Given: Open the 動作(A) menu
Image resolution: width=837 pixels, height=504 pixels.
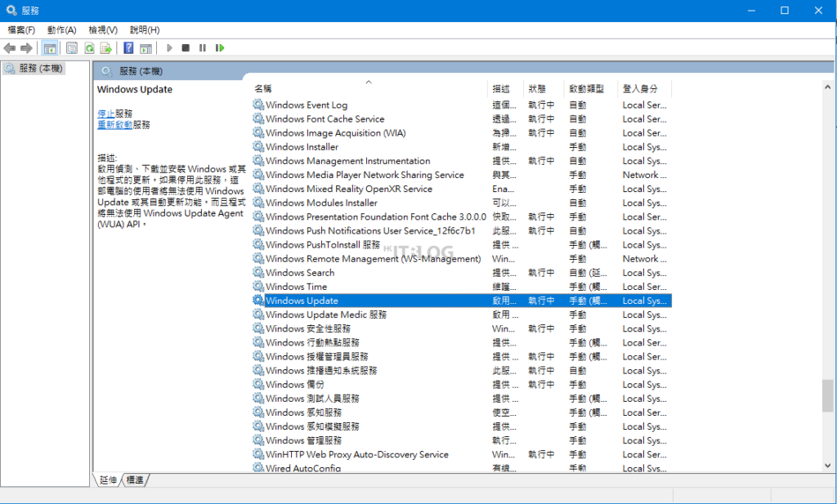Looking at the screenshot, I should tap(62, 30).
